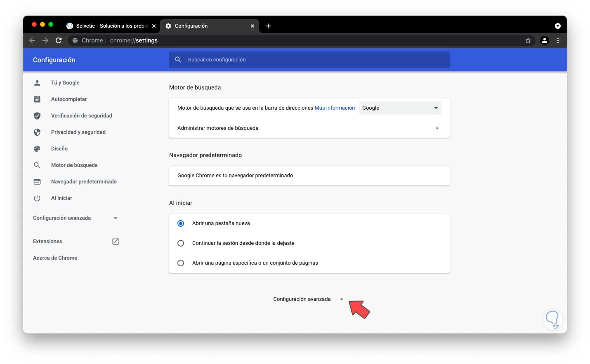Switch to the Solvetic tab
This screenshot has height=364, width=590.
(111, 26)
